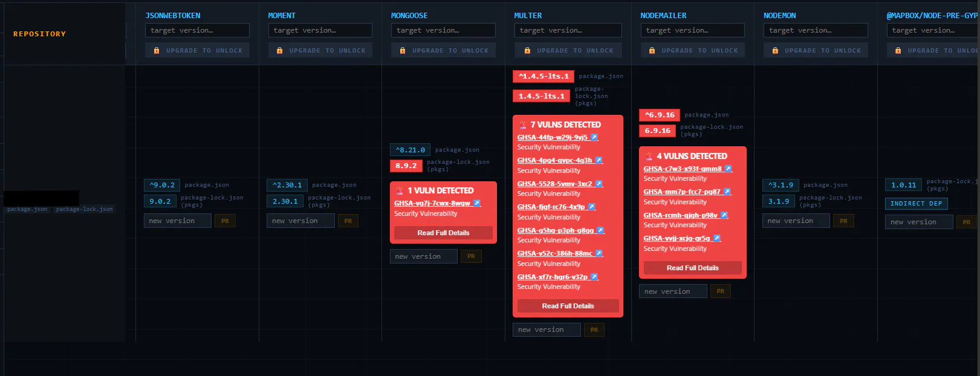The image size is (980, 376).
Task: Open external link icon for GHSA-5528-5vmv-3xc2
Action: coord(599,184)
